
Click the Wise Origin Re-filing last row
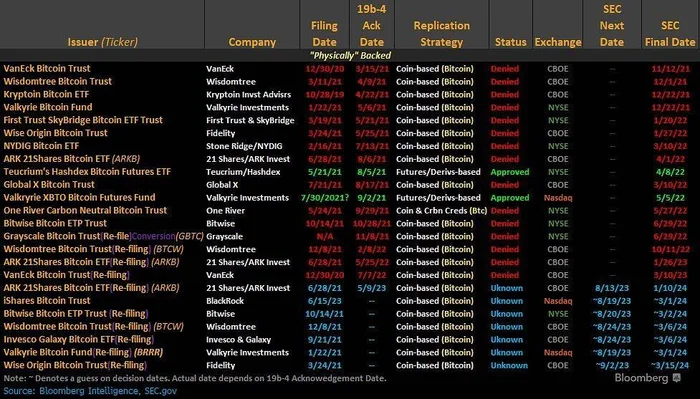[350, 365]
